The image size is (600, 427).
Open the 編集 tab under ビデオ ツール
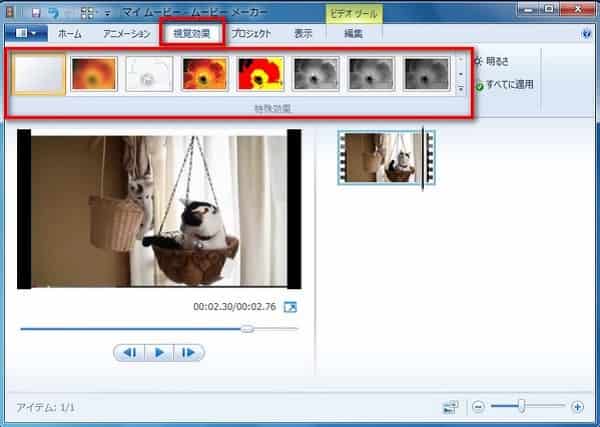pos(353,34)
